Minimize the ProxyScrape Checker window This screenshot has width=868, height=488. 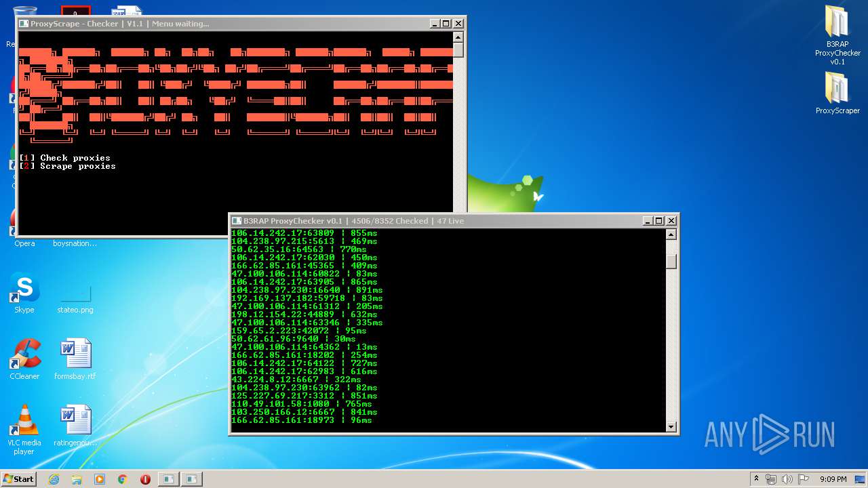click(x=435, y=24)
